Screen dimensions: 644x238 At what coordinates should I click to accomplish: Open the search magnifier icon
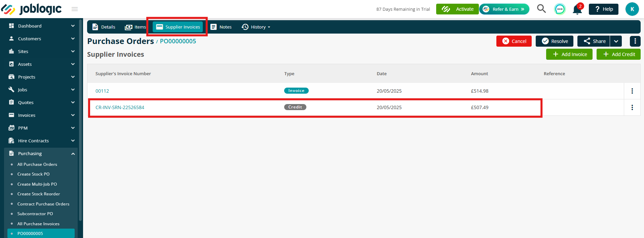tap(541, 9)
